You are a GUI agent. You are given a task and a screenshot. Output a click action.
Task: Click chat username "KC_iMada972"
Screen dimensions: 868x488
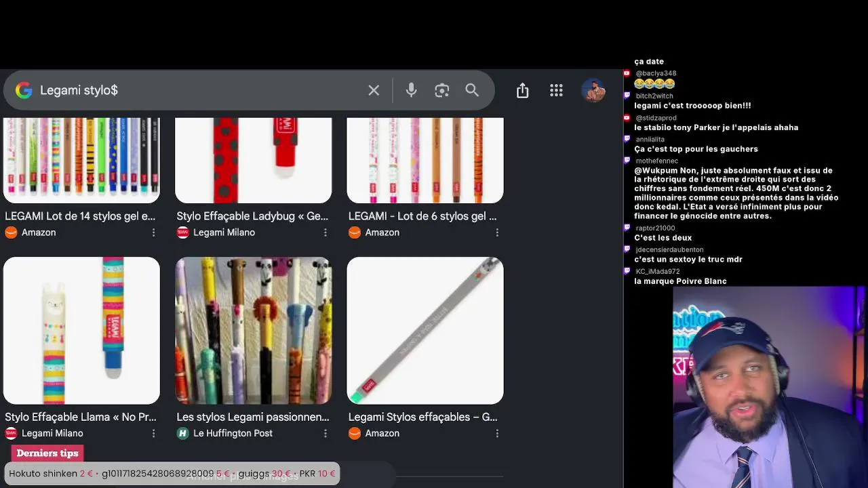(x=658, y=272)
